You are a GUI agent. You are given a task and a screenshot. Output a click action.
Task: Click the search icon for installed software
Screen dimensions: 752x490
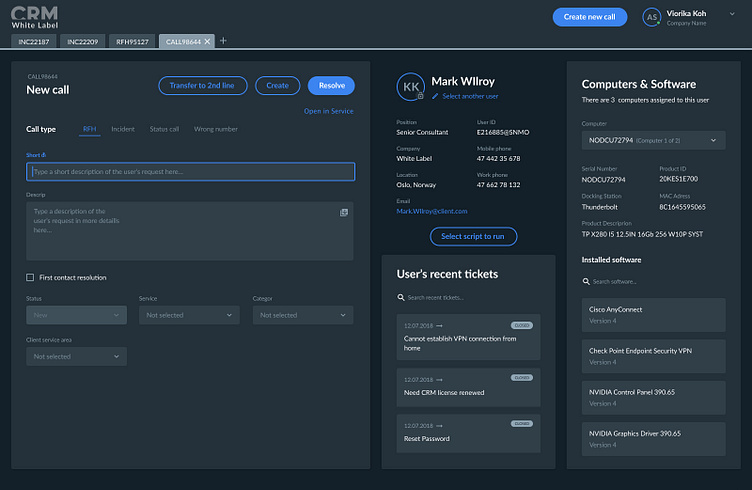coord(586,281)
